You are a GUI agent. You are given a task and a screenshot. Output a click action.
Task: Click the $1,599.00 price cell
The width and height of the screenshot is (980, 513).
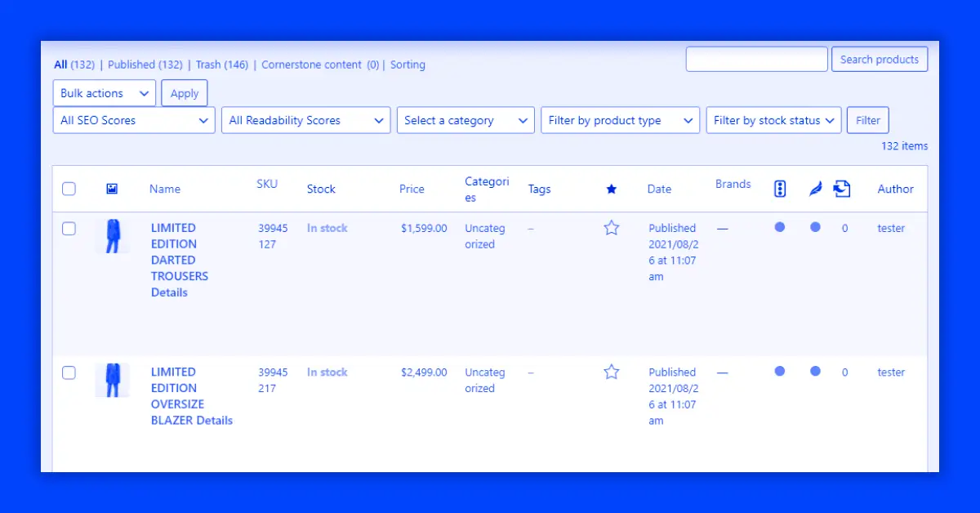pos(424,228)
